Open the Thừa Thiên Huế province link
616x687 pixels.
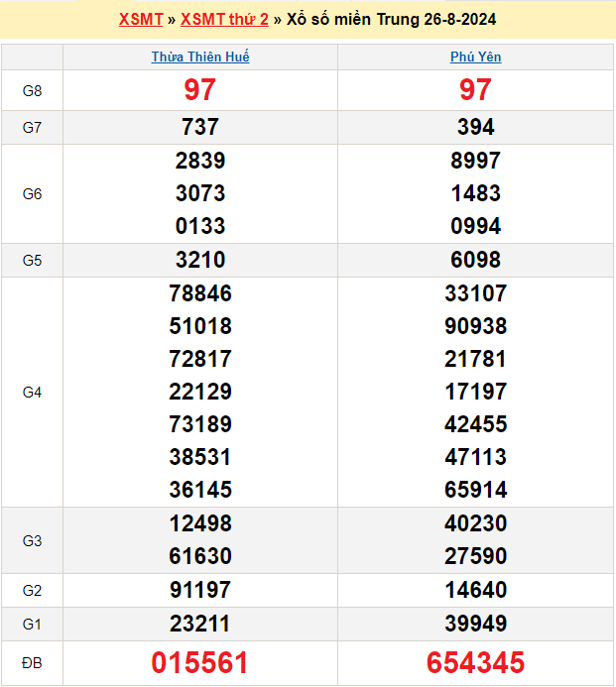[x=200, y=57]
